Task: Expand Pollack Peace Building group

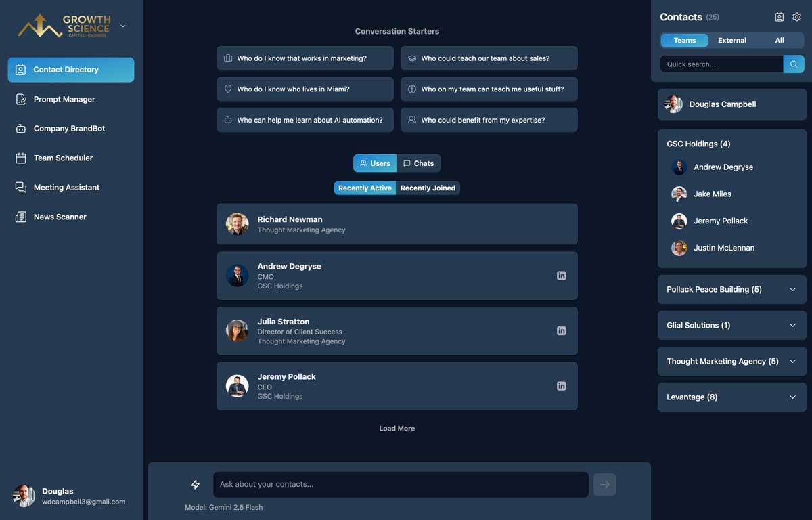Action: pyautogui.click(x=732, y=289)
